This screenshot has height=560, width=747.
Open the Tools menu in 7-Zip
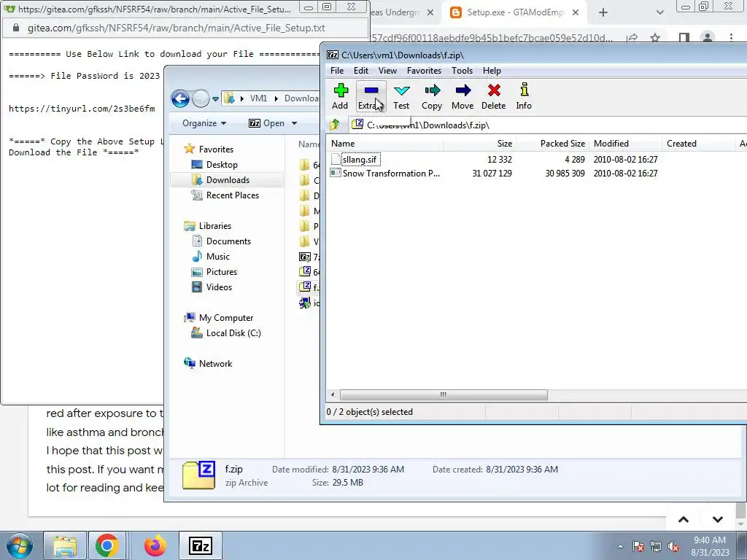462,71
